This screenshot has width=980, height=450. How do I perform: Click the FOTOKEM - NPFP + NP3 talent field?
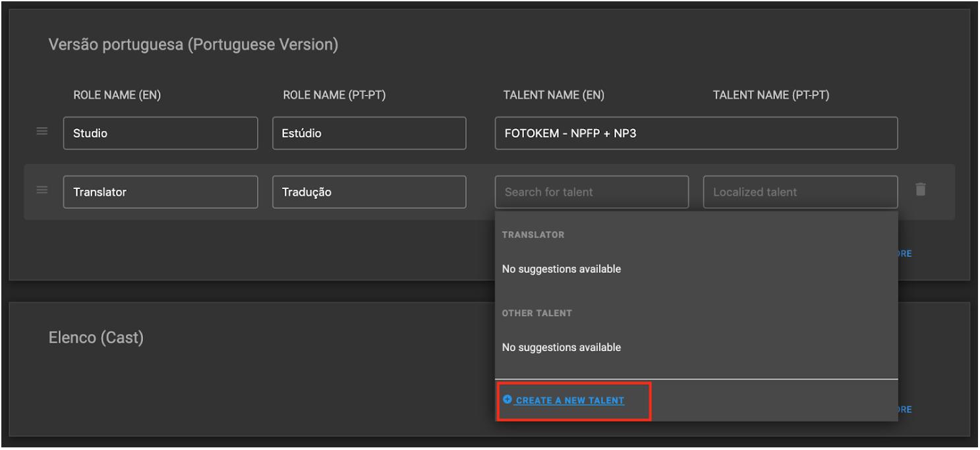pyautogui.click(x=696, y=133)
